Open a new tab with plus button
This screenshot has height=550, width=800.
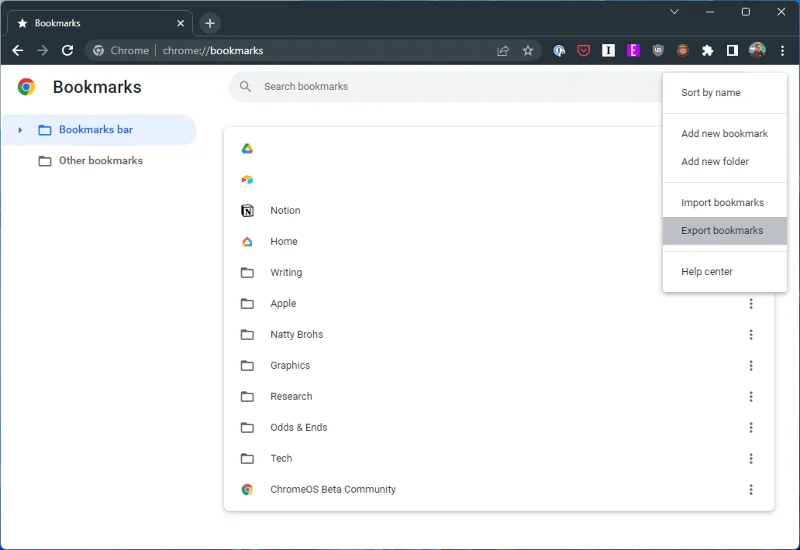(209, 23)
